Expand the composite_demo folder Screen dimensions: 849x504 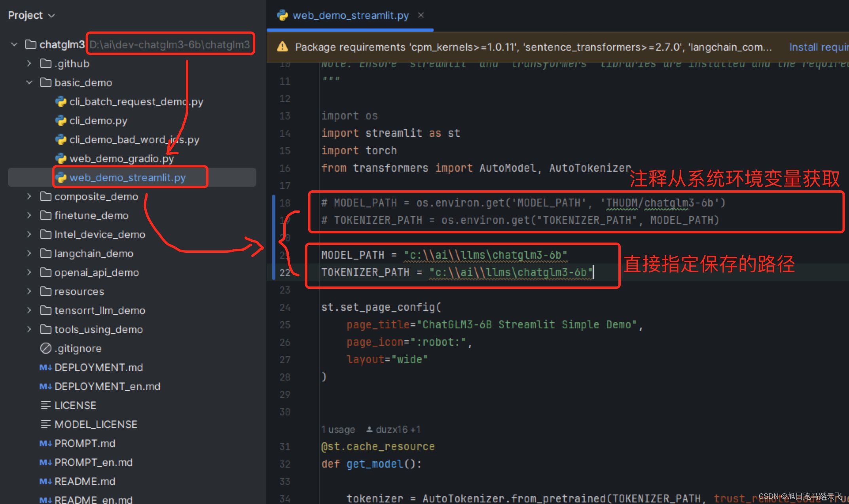click(29, 197)
